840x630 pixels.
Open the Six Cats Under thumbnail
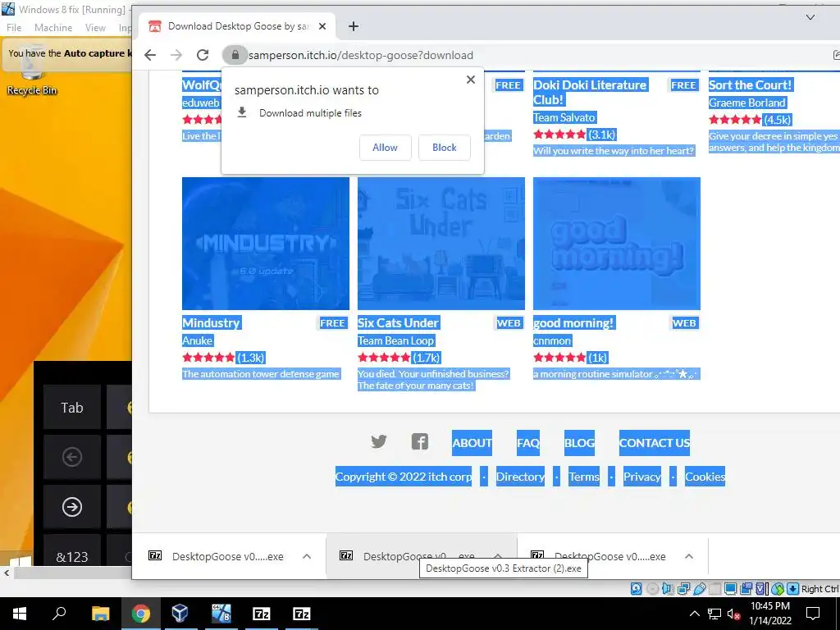pos(441,243)
